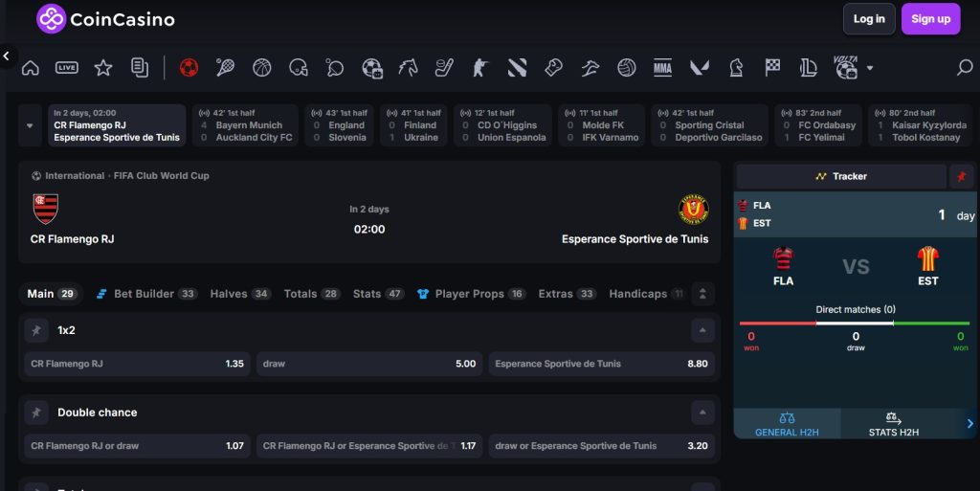980x491 pixels.
Task: Open FC Ordabasy vs FC Yelimai card
Action: pos(818,125)
